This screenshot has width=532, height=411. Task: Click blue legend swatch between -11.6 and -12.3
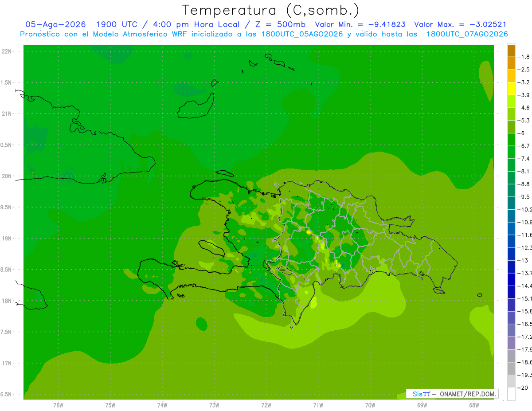tap(511, 241)
